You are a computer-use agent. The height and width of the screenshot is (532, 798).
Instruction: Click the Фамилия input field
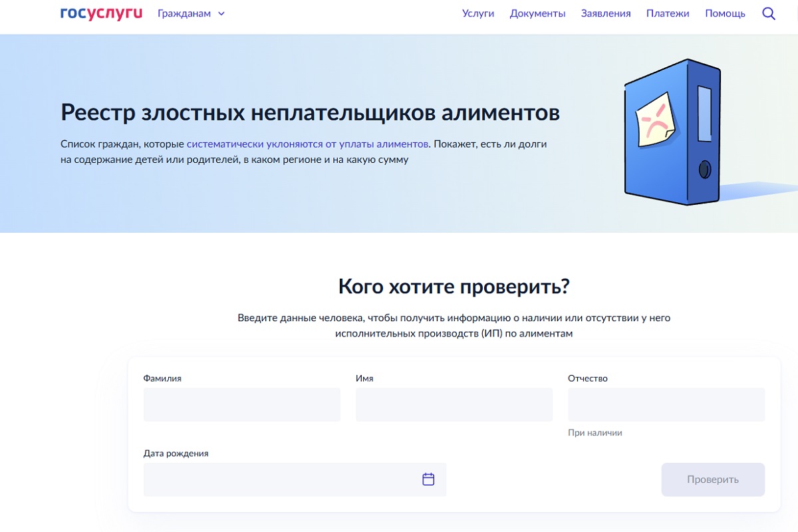[241, 404]
